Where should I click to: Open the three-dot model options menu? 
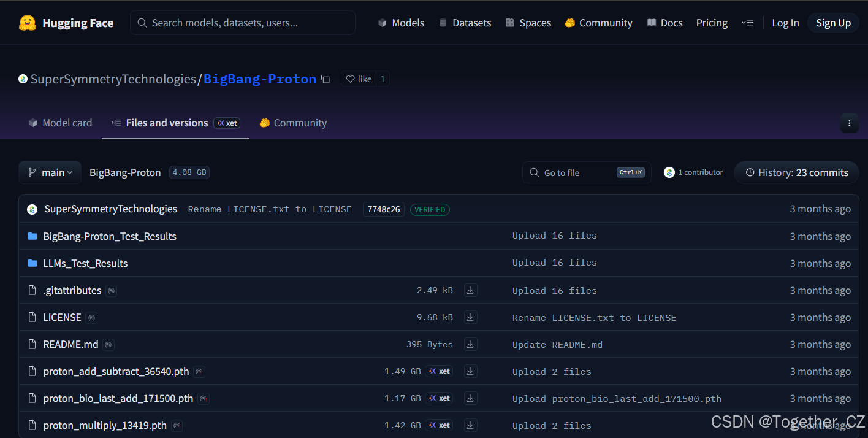(x=849, y=123)
